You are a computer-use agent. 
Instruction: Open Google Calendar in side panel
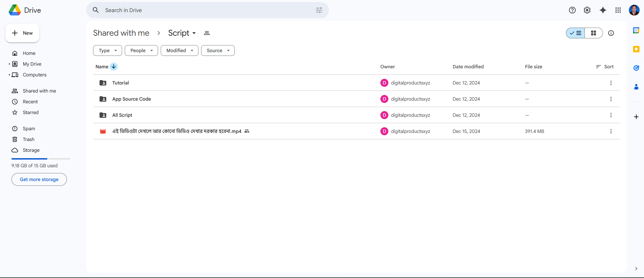point(636,30)
